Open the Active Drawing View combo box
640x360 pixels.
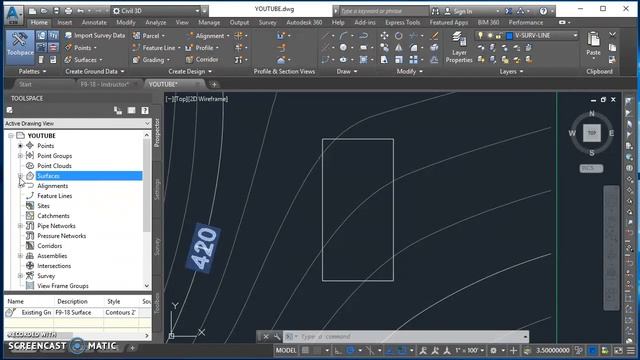(x=78, y=123)
